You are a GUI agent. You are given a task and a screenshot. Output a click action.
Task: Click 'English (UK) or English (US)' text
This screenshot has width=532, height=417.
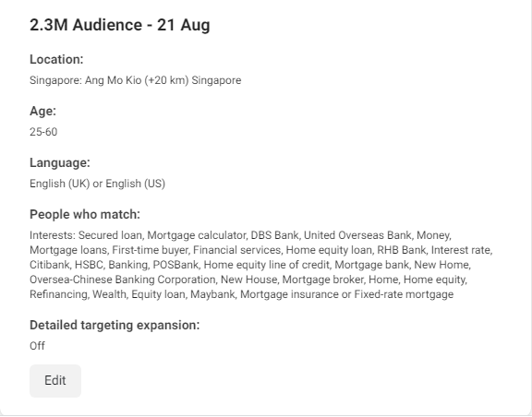(97, 184)
